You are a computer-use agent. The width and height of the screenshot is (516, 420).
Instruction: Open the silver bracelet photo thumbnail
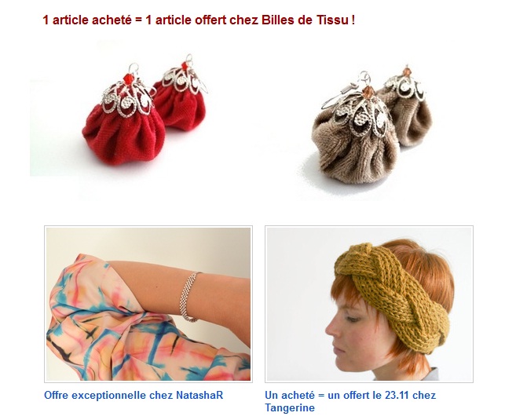(148, 304)
